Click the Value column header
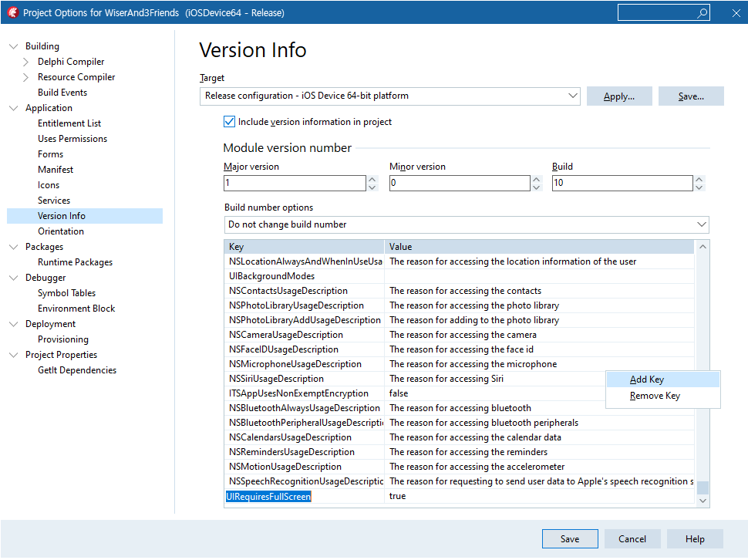This screenshot has height=560, width=748. coord(540,247)
